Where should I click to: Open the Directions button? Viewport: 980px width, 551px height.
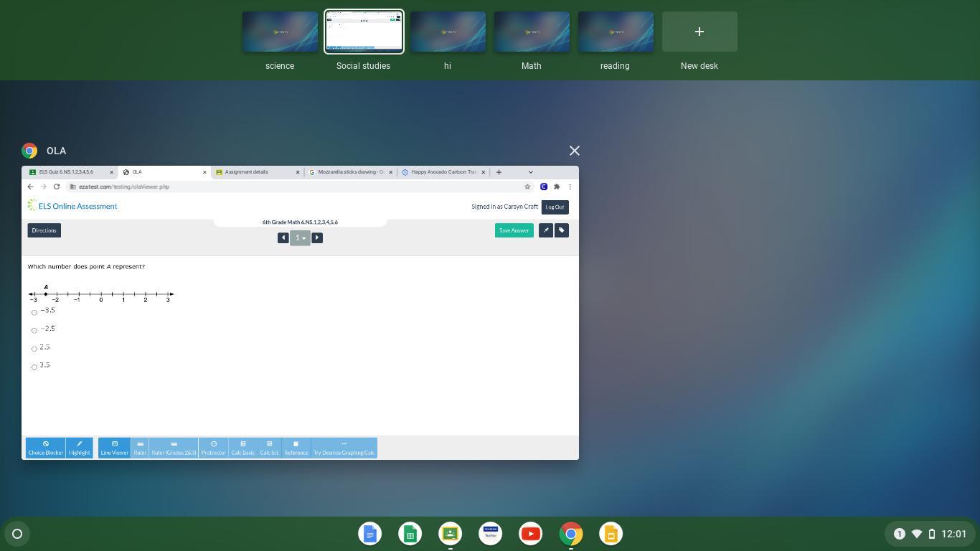(44, 230)
